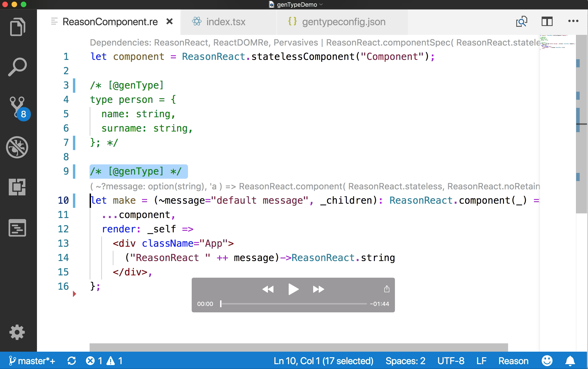Screen dimensions: 588x369
Task: Open the Explorer files view
Action: [18, 27]
